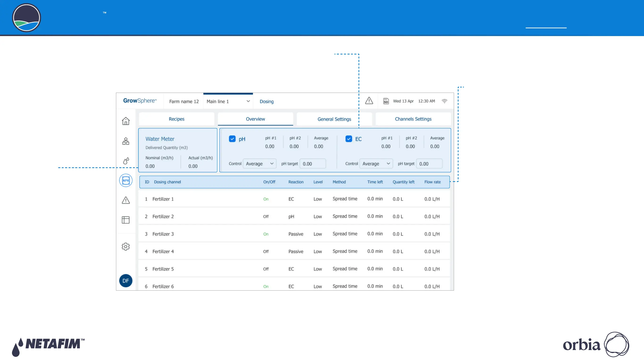This screenshot has height=362, width=644.
Task: Click the Dosing breadcrumb link
Action: point(267,102)
